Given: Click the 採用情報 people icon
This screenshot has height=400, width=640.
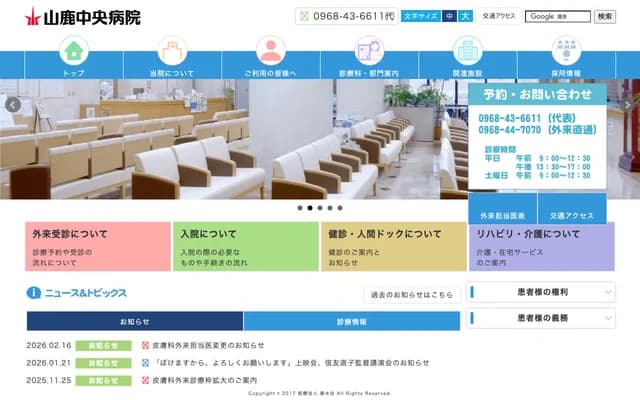Looking at the screenshot, I should click(566, 51).
